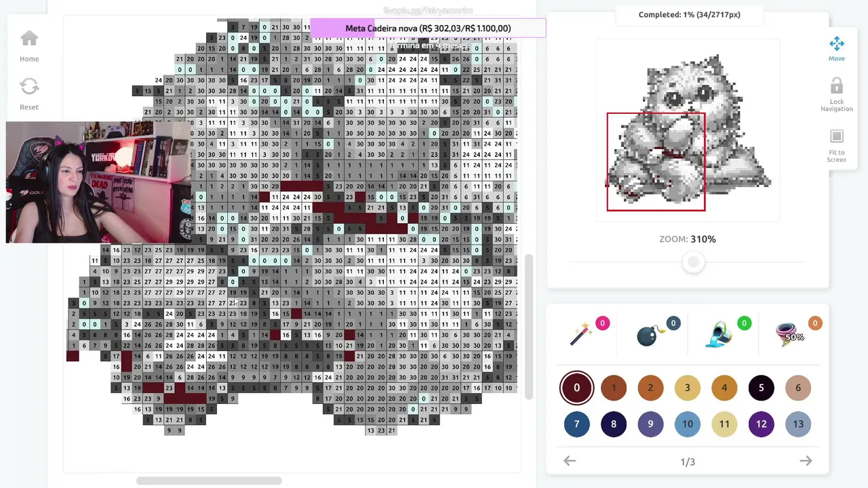
Task: Choose tan color 6
Action: (798, 388)
